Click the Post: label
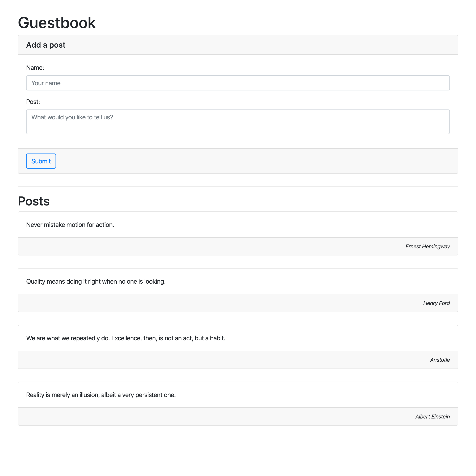Screen dimensions: 476x476 click(33, 102)
